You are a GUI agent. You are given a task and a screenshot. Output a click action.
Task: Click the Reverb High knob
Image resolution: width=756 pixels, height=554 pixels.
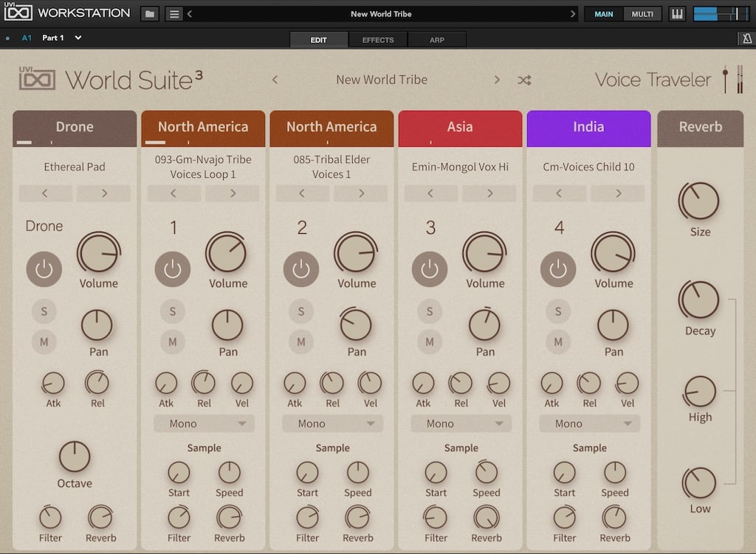coord(700,392)
